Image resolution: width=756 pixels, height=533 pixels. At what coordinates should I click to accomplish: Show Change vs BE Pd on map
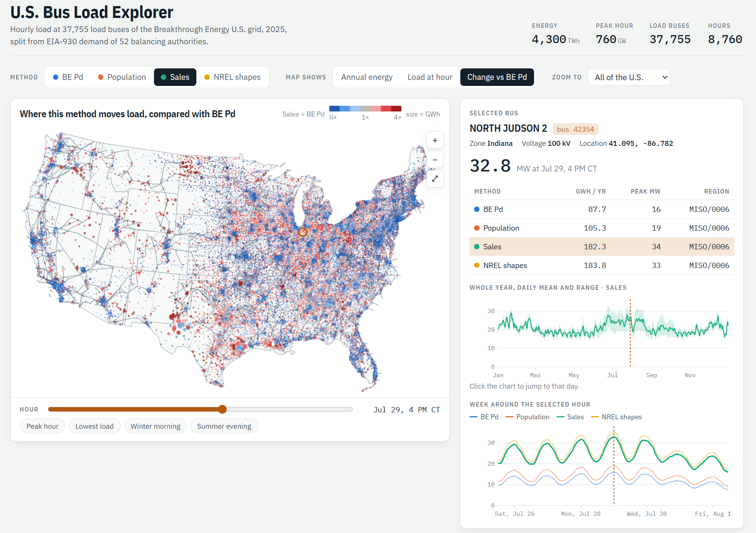pos(497,77)
